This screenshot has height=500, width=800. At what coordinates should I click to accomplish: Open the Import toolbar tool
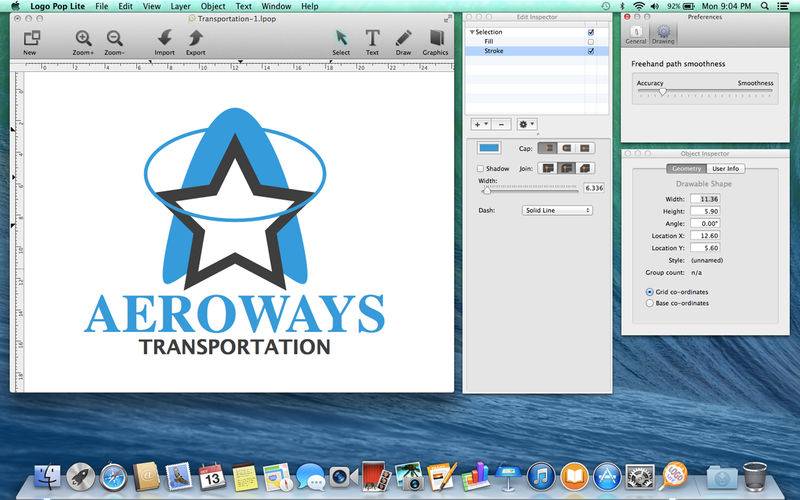coord(164,38)
